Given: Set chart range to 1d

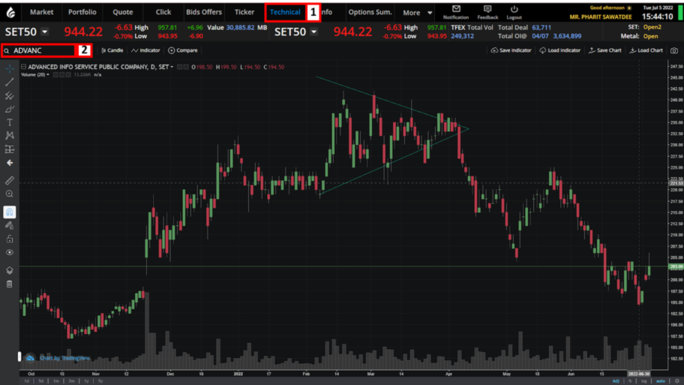Looking at the screenshot, I should [x=26, y=381].
